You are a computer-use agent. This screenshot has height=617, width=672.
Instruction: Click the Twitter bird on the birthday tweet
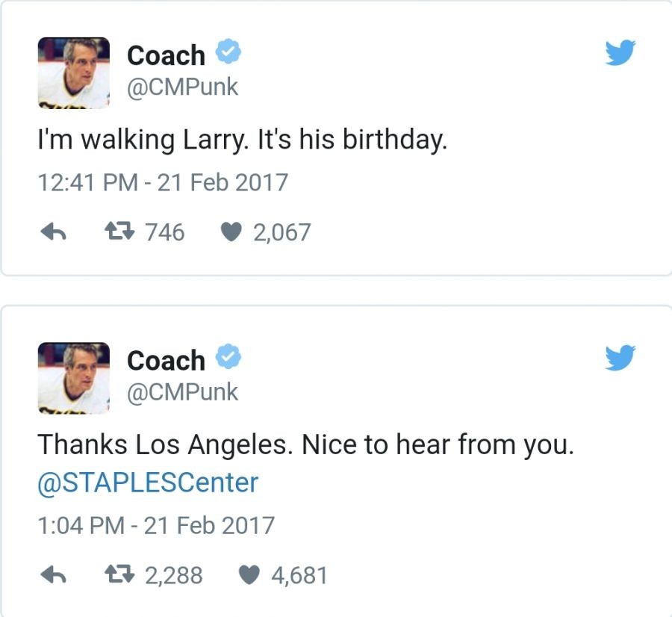tap(620, 52)
